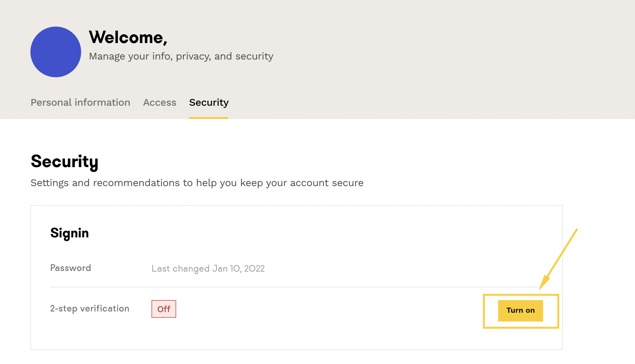Click the yellow underline beneath Security tab
The width and height of the screenshot is (635, 364).
tap(209, 118)
